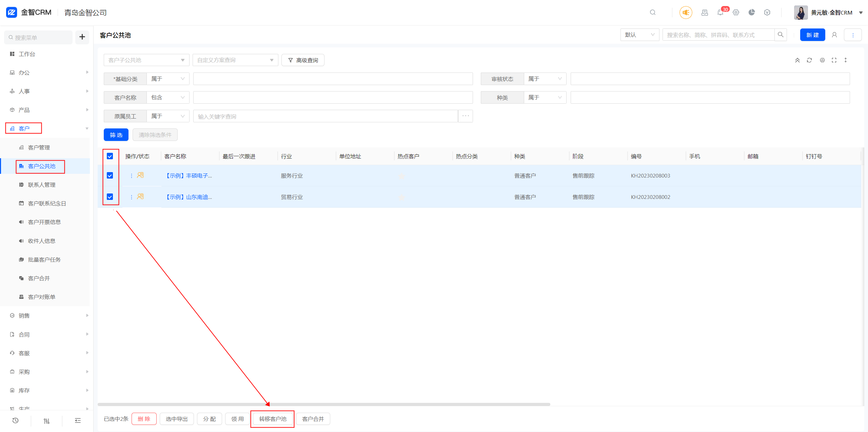The height and width of the screenshot is (432, 868).
Task: Open customer link 【示例】山东南迪
Action: coord(189,197)
